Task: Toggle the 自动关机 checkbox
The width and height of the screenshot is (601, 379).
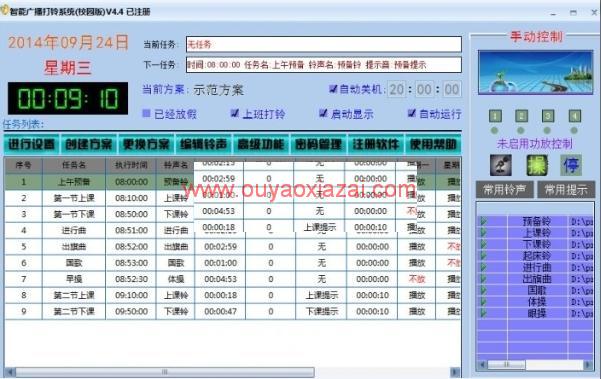Action: point(333,89)
